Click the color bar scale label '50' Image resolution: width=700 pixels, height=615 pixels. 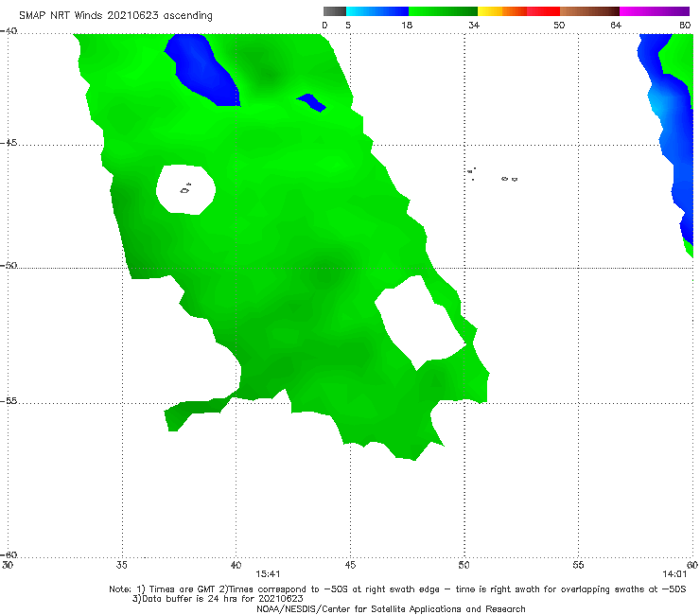click(559, 25)
